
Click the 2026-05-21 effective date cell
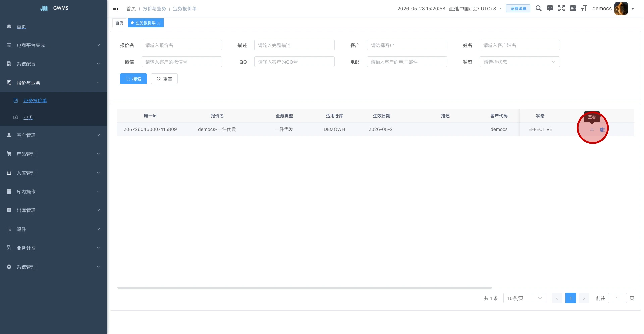click(382, 129)
